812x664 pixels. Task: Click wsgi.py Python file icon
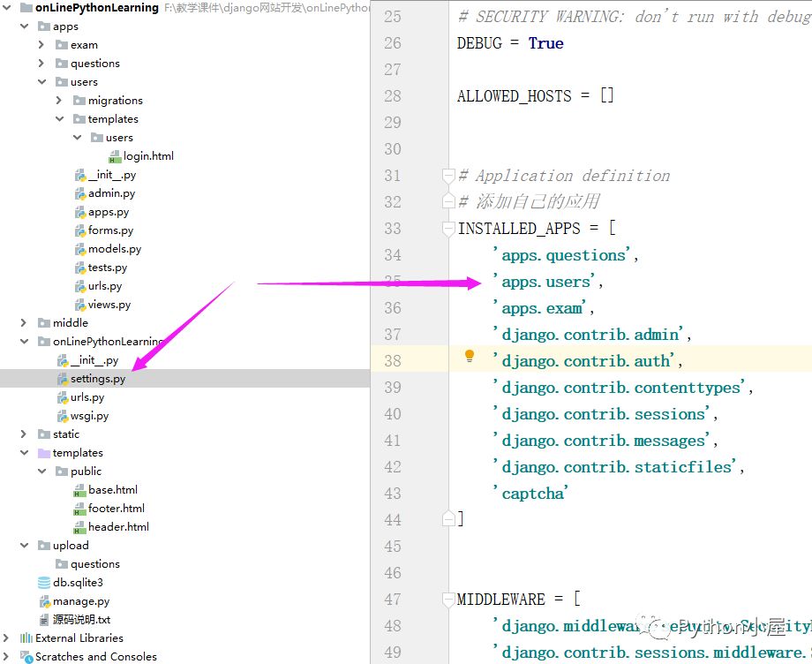[63, 416]
